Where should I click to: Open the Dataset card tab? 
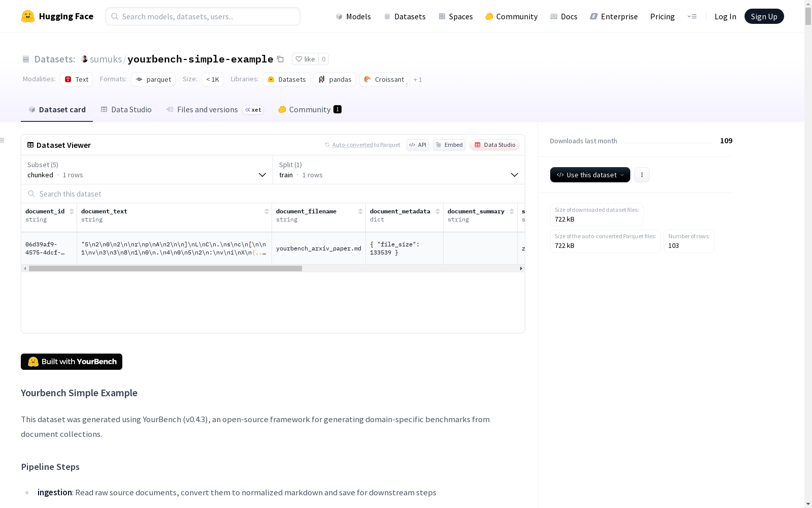[x=57, y=110]
